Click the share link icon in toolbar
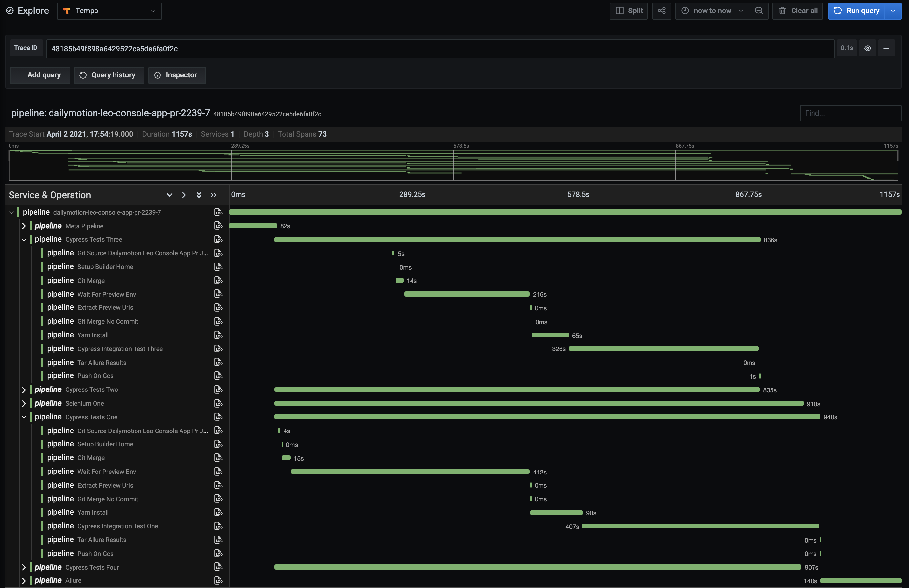909x588 pixels. point(661,11)
